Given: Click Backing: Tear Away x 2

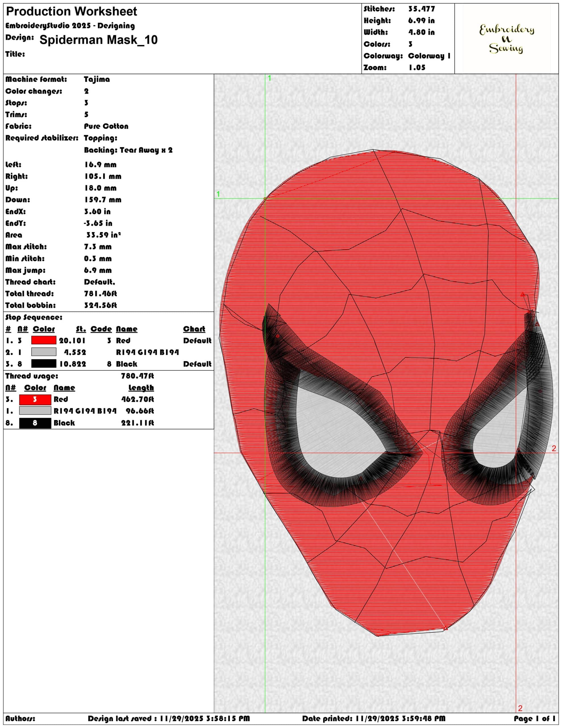Looking at the screenshot, I should [x=128, y=150].
